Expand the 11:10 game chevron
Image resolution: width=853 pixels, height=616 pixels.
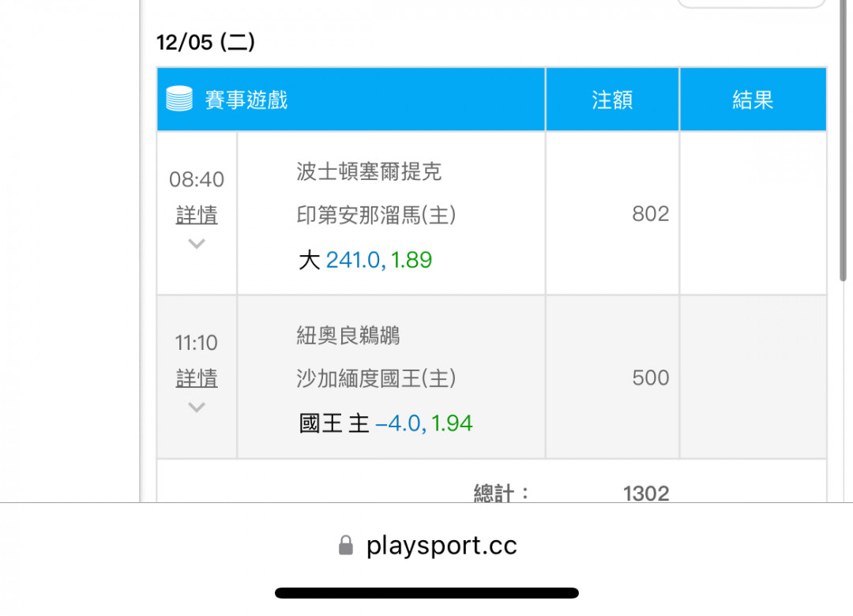click(x=197, y=407)
